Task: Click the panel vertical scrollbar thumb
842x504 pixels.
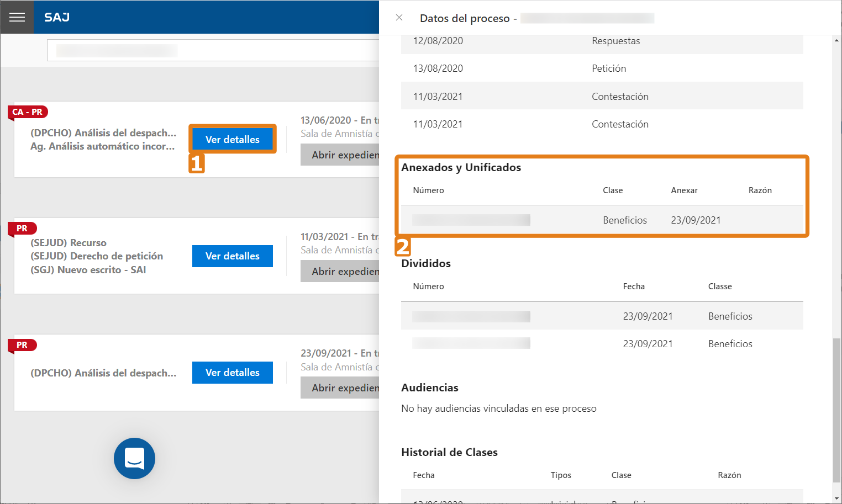Action: 836,411
